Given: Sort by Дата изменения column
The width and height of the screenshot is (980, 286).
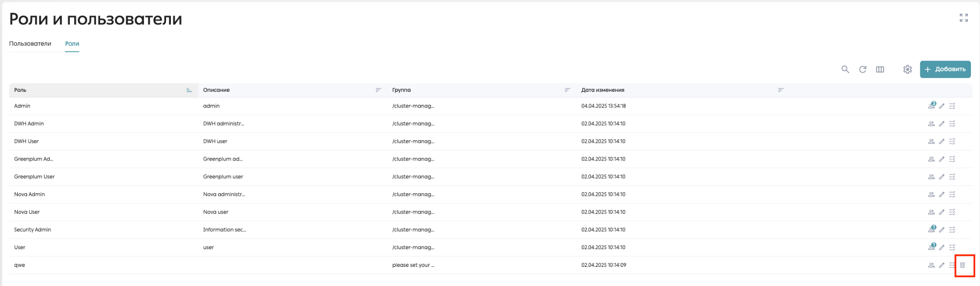Looking at the screenshot, I should [x=780, y=90].
